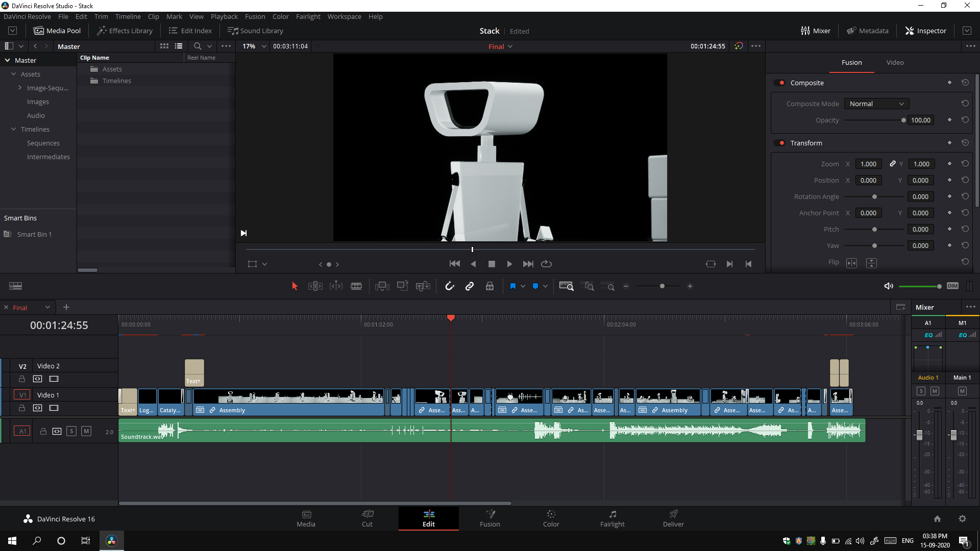Click timeline zoom-out minus button
Viewport: 980px width, 551px height.
[x=626, y=286]
